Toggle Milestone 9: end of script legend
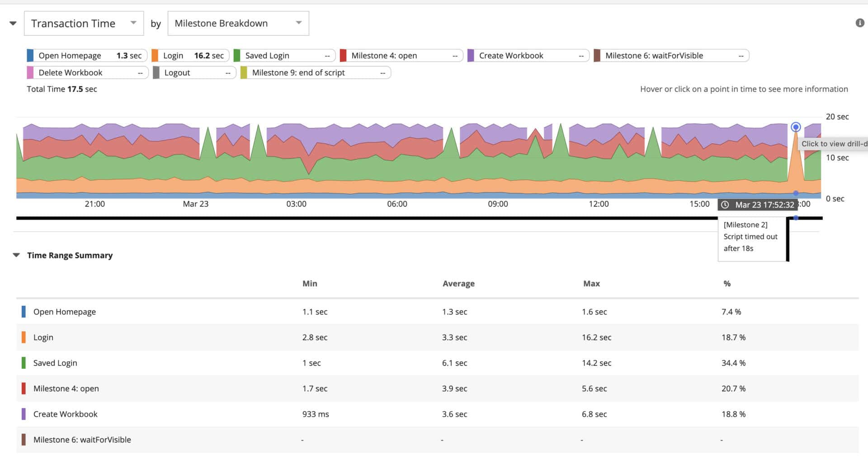 315,73
